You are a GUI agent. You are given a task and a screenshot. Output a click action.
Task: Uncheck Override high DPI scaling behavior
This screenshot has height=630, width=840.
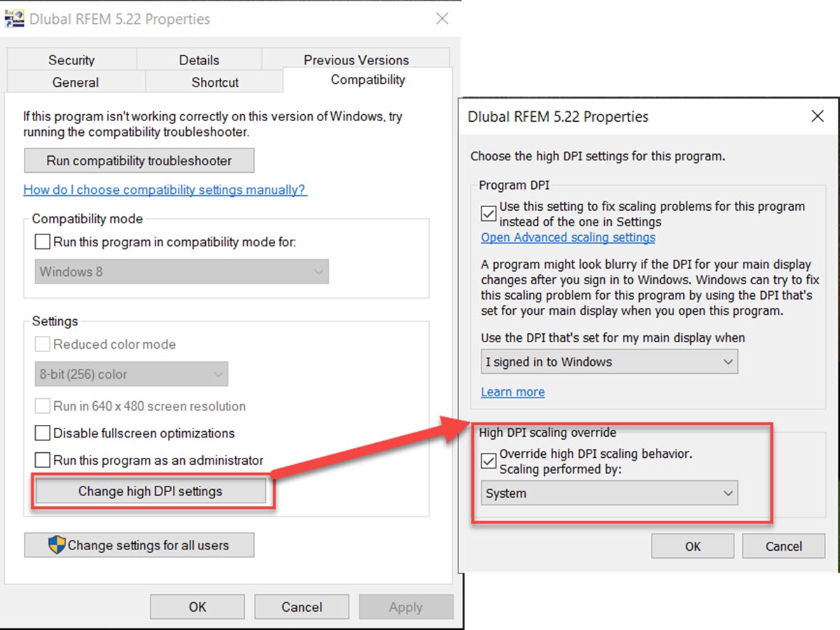(489, 461)
